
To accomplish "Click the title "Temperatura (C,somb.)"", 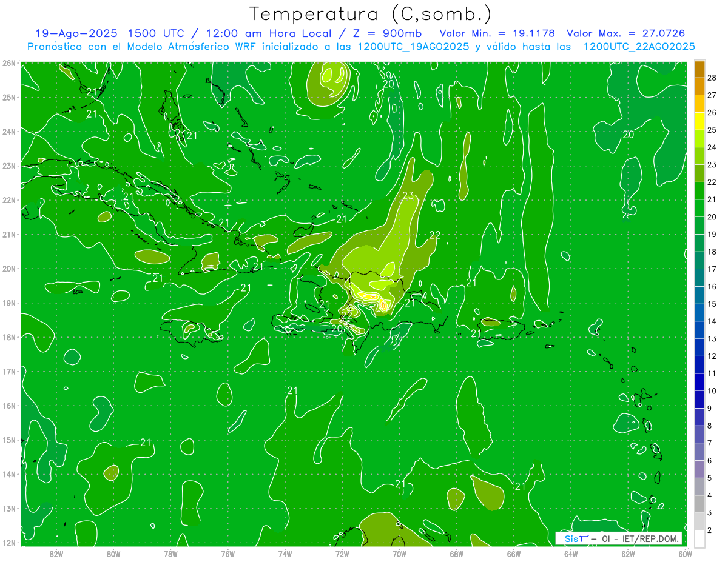I will [370, 15].
